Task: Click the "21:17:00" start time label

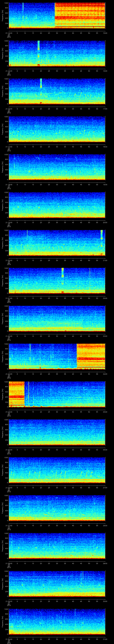Action: [9, 147]
